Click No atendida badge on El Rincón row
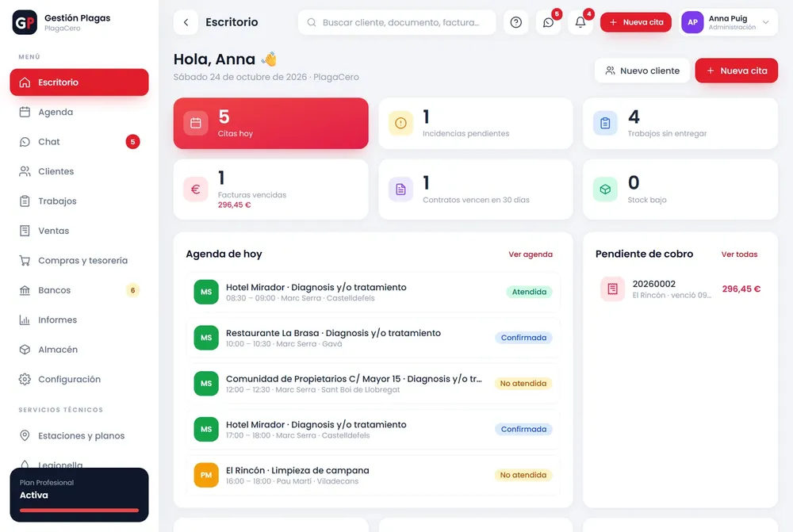The height and width of the screenshot is (532, 793). click(x=523, y=475)
